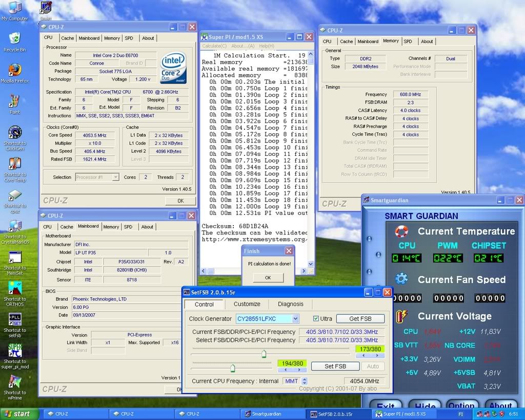Click the 4054.0MHz CPU frequency field
The image size is (525, 420).
tap(365, 381)
